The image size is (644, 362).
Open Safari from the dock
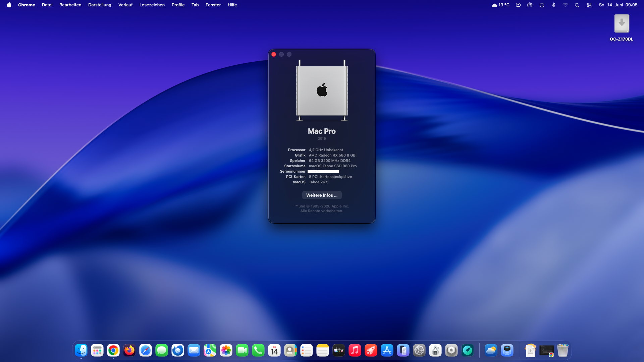[146, 351]
